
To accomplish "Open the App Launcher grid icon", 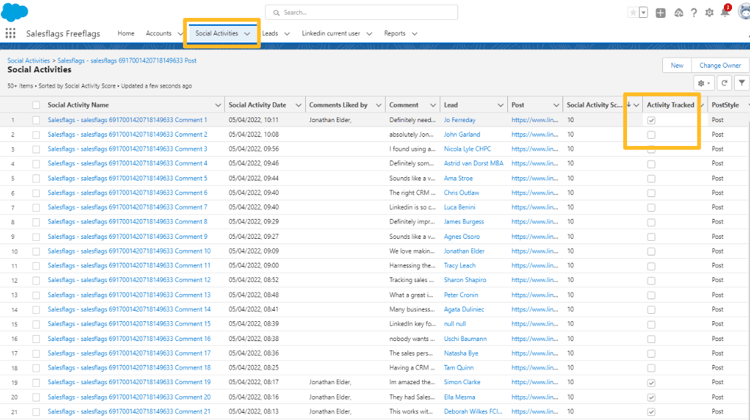I will point(10,33).
